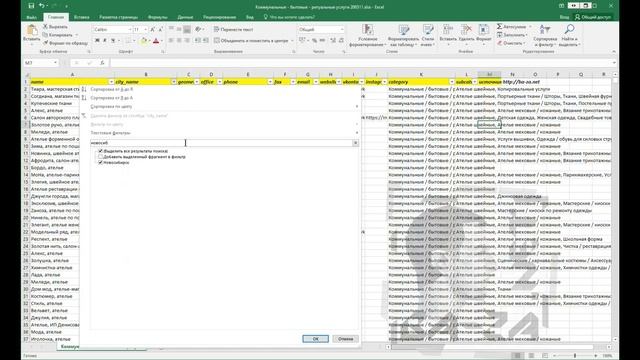Click AutoSum (Автосумма) sigma icon
The height and width of the screenshot is (360, 640).
[500, 27]
